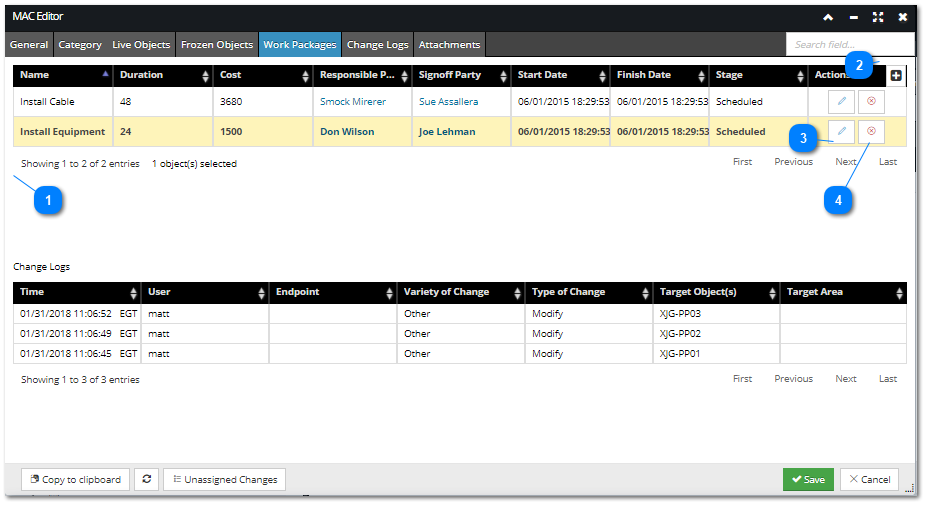The width and height of the screenshot is (926, 505).
Task: Click the 01/31/2018 11:06:45 time cell
Action: coord(77,354)
